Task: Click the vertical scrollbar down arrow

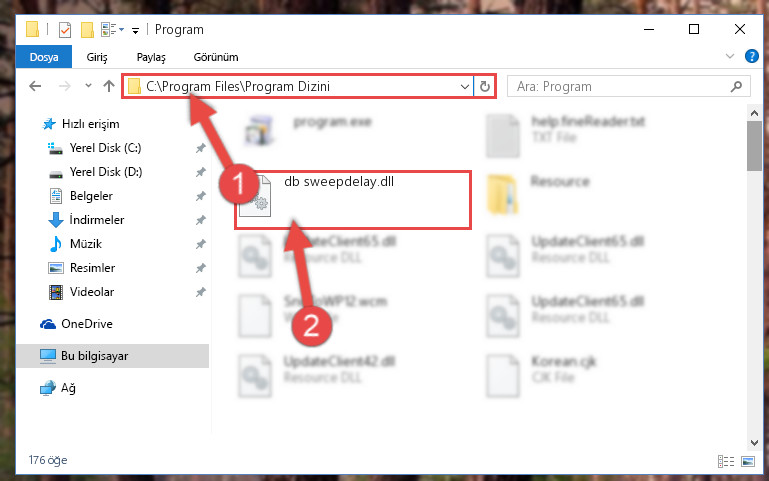Action: (x=754, y=443)
